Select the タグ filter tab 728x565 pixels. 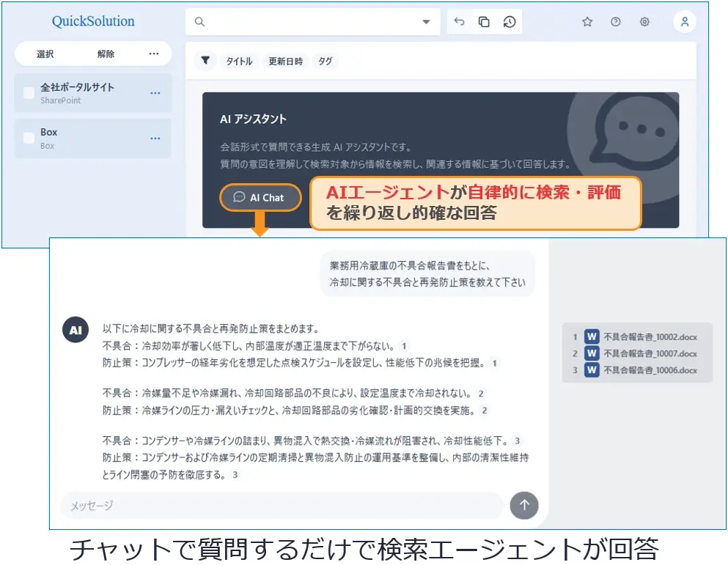(325, 62)
